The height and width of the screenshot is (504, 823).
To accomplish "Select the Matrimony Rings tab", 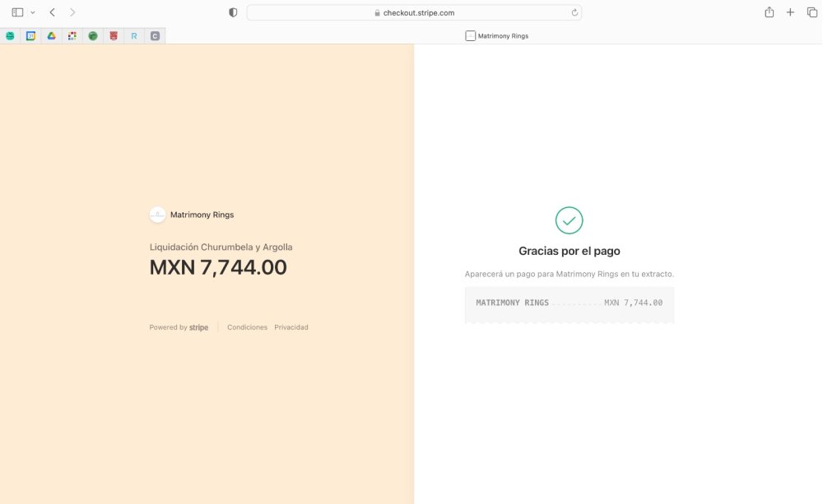I will coord(496,35).
